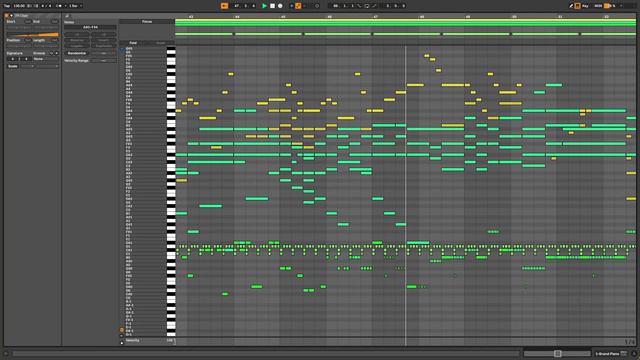
Task: Click the Session Record circle button
Action: 317,6
